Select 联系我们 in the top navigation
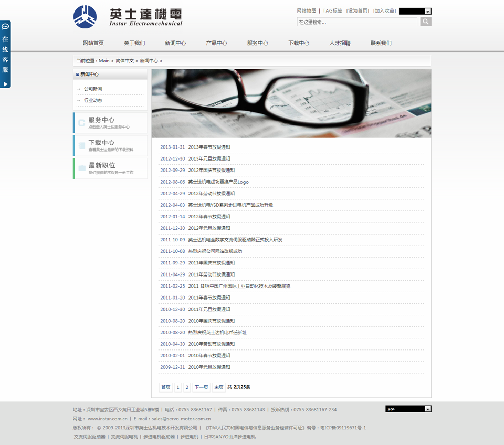The image size is (504, 445). 381,43
